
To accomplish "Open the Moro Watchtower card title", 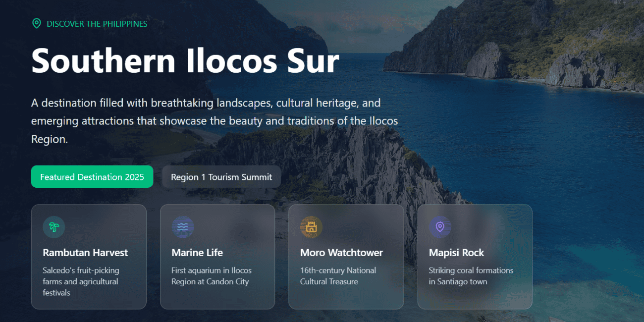I will pyautogui.click(x=341, y=253).
